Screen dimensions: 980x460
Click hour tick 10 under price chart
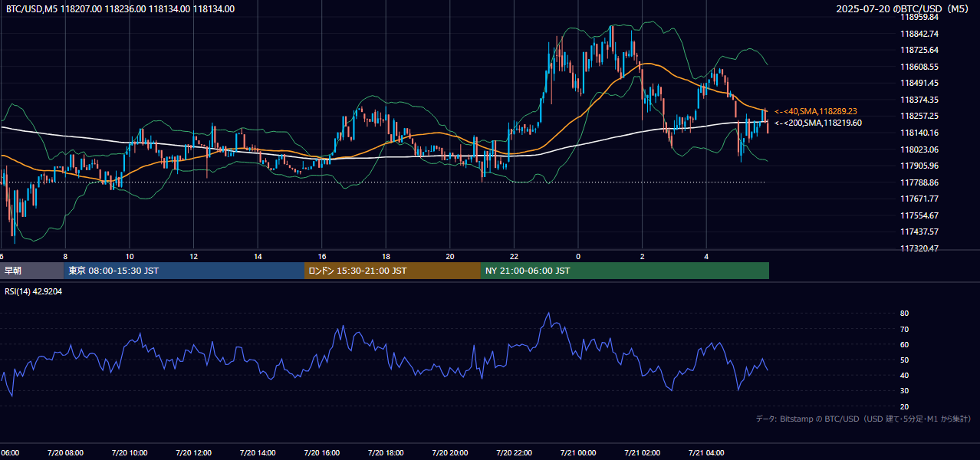click(x=130, y=256)
